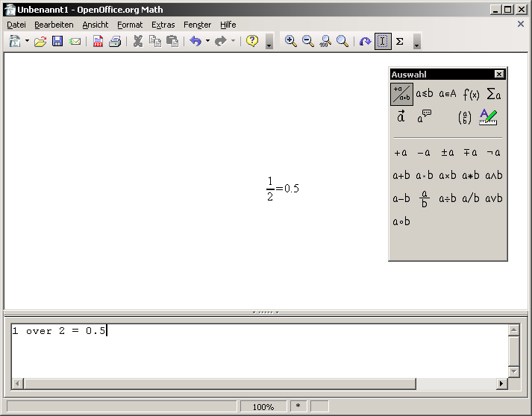Click the Export as PDF icon
This screenshot has height=416, width=532.
pos(98,42)
